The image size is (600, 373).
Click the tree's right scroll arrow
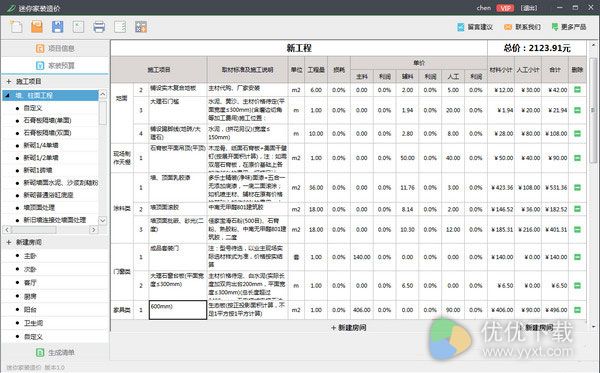pos(93,230)
